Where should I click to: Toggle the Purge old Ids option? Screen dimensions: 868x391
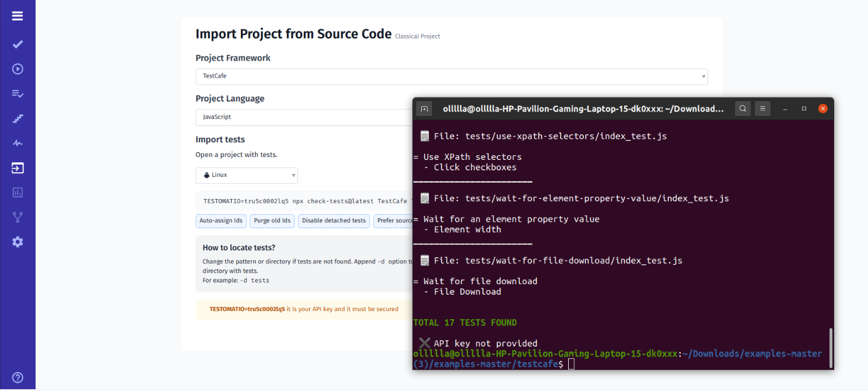[272, 221]
